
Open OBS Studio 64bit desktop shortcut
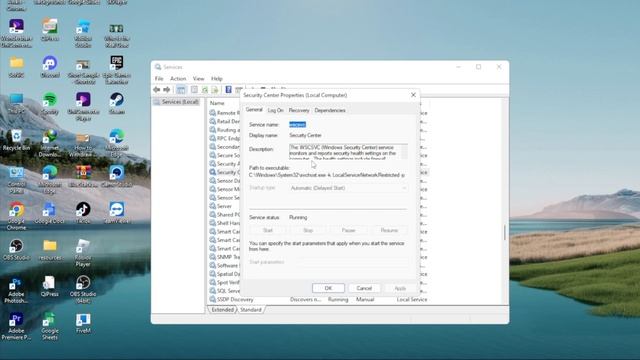point(83,289)
